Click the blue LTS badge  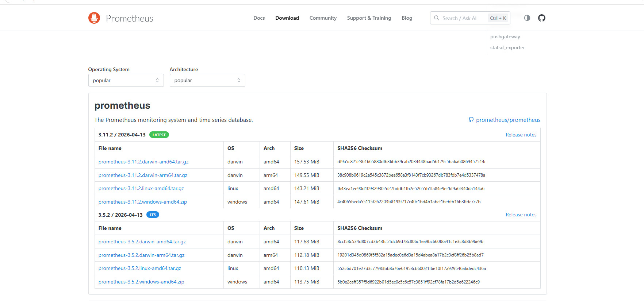point(153,215)
